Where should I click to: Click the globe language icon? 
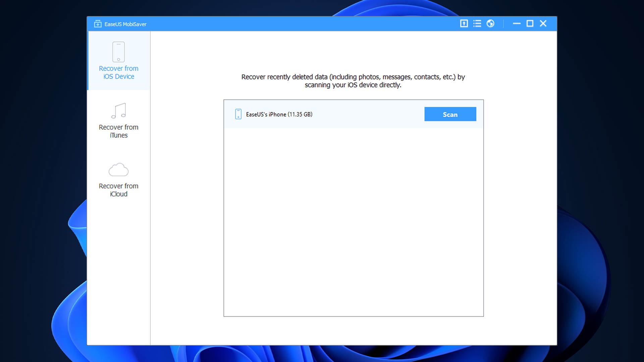tap(490, 23)
